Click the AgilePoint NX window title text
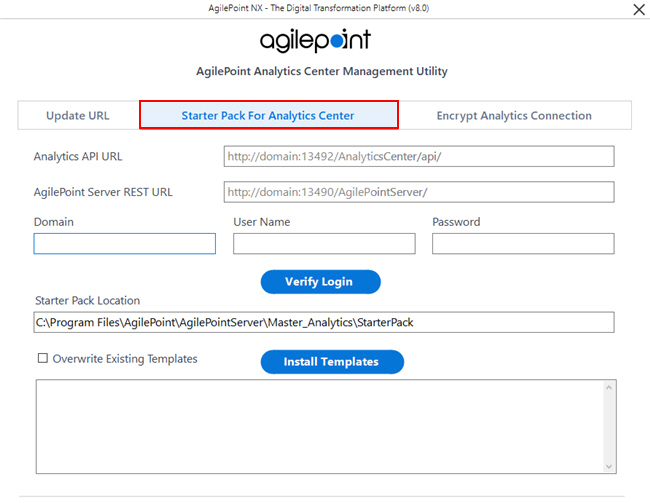Screen dimensions: 650x503 (318, 8)
